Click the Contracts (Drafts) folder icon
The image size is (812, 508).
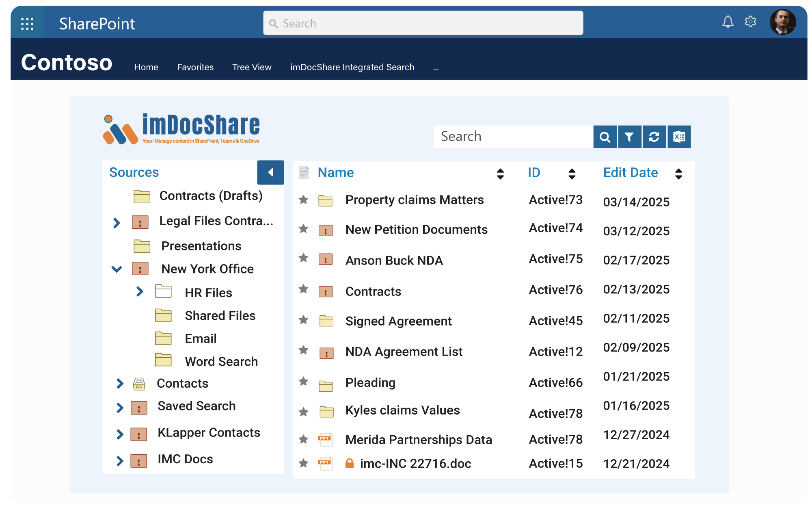(x=142, y=196)
